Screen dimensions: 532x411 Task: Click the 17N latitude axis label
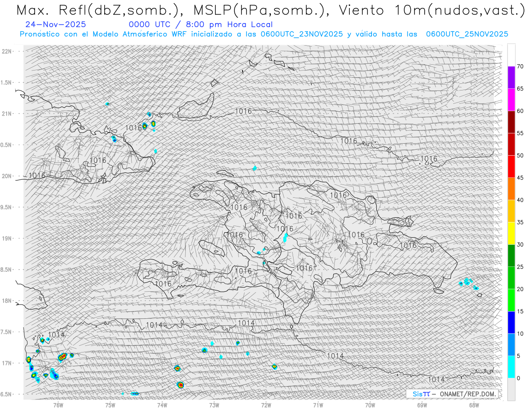coord(6,363)
